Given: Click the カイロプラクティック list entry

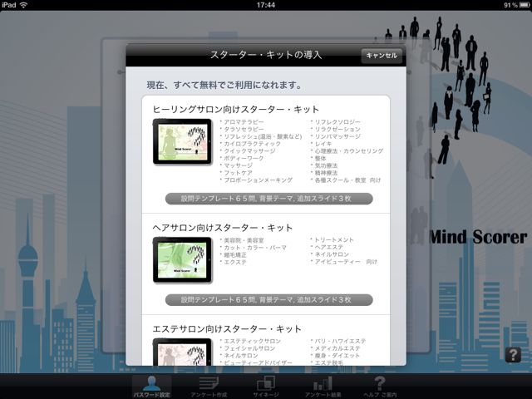Looking at the screenshot, I should (x=250, y=144).
